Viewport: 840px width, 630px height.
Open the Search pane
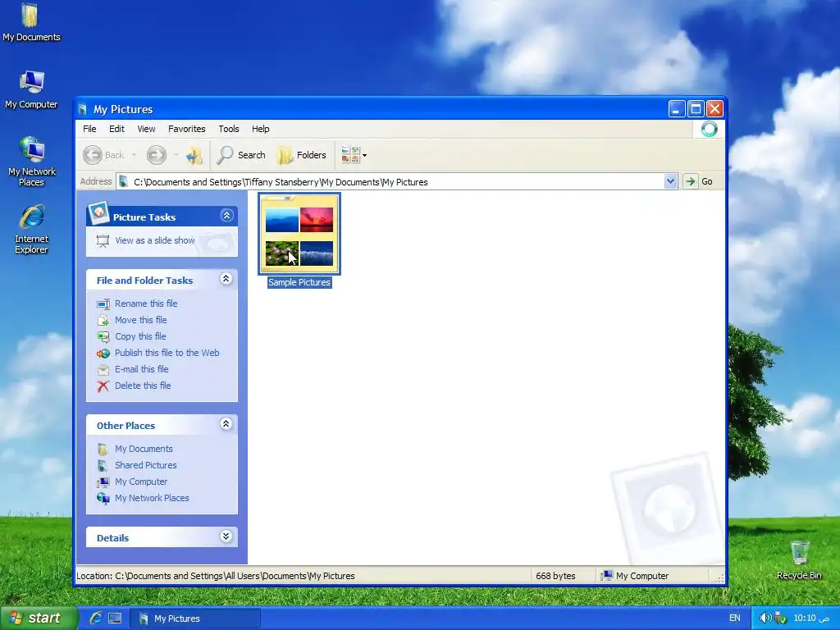coord(241,155)
